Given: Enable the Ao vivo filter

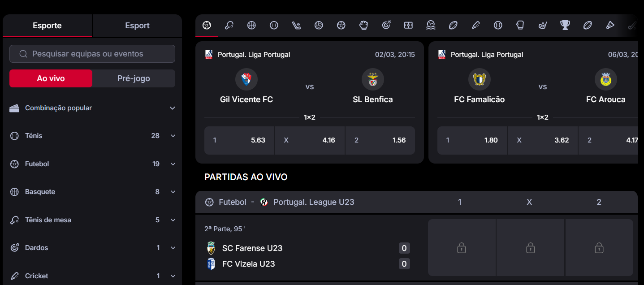Looking at the screenshot, I should [x=51, y=78].
